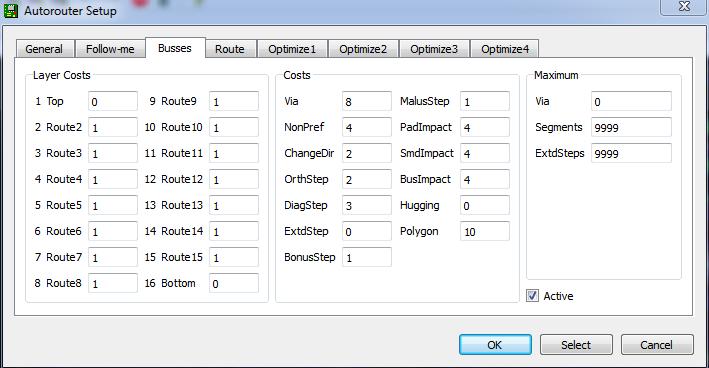The image size is (709, 368).
Task: Focus the Hugging cost field
Action: [x=485, y=205]
